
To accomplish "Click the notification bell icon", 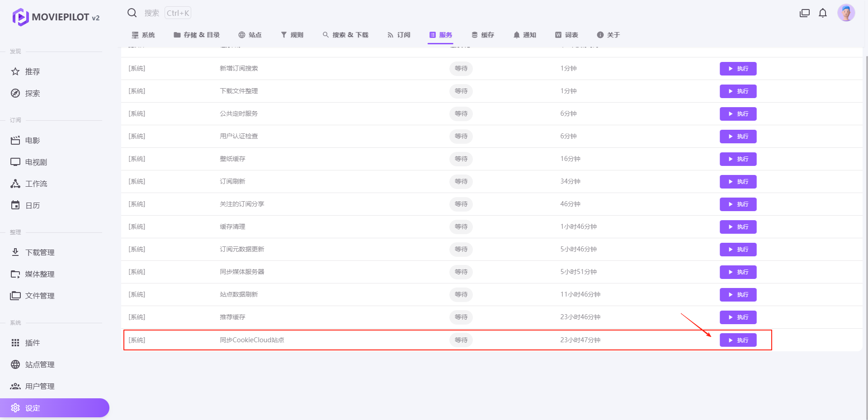I will click(x=823, y=13).
